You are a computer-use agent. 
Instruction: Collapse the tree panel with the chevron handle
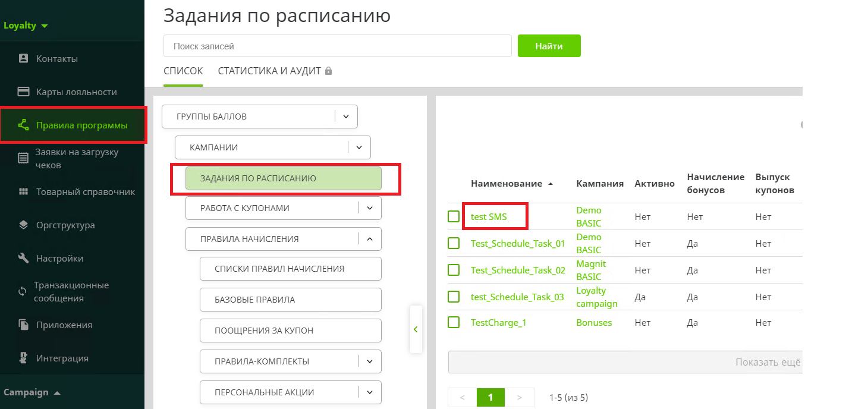[416, 329]
